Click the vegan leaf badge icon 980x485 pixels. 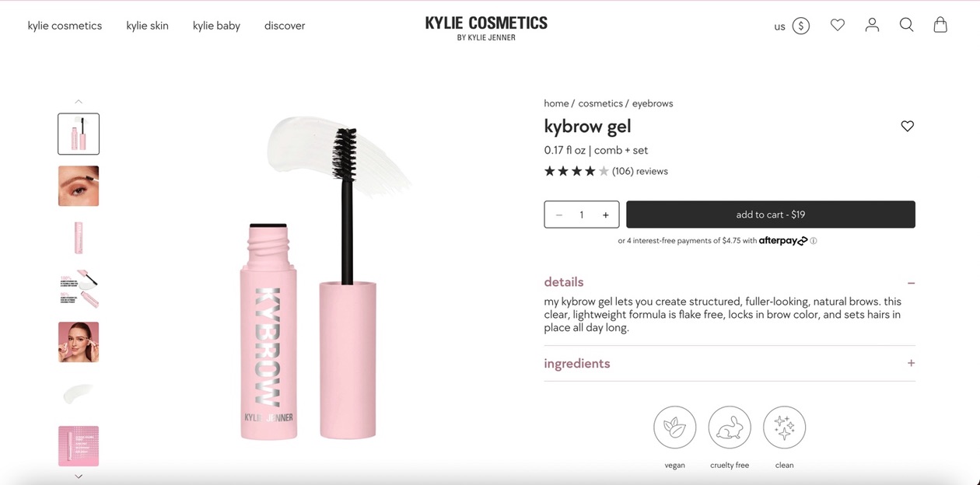point(674,427)
